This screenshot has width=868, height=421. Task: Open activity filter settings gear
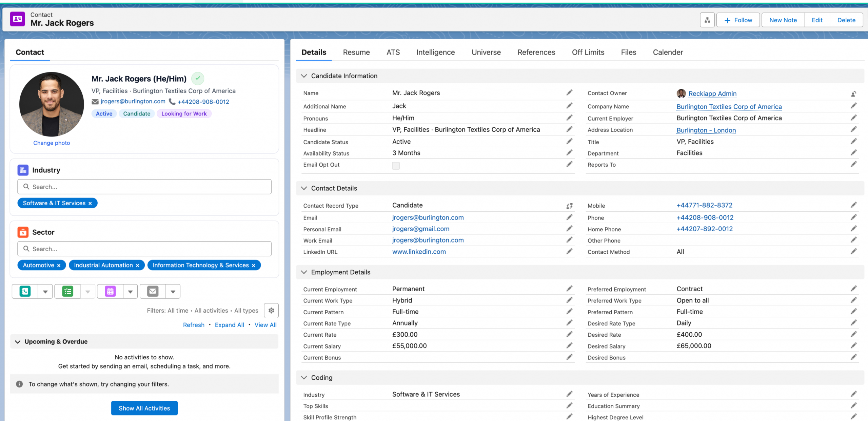pyautogui.click(x=271, y=310)
